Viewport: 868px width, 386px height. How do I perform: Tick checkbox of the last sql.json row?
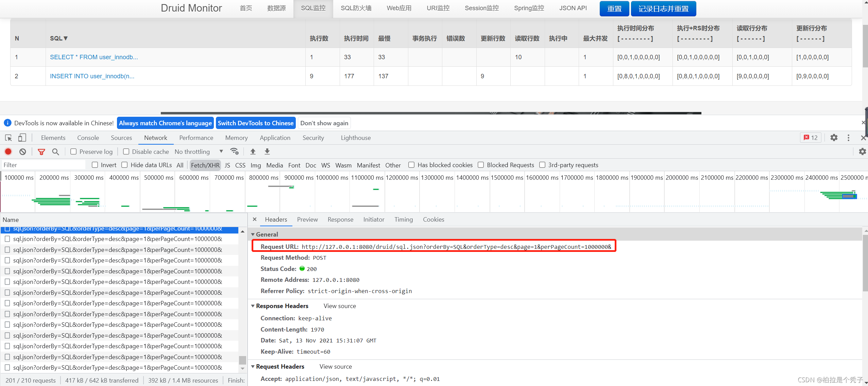(x=7, y=368)
